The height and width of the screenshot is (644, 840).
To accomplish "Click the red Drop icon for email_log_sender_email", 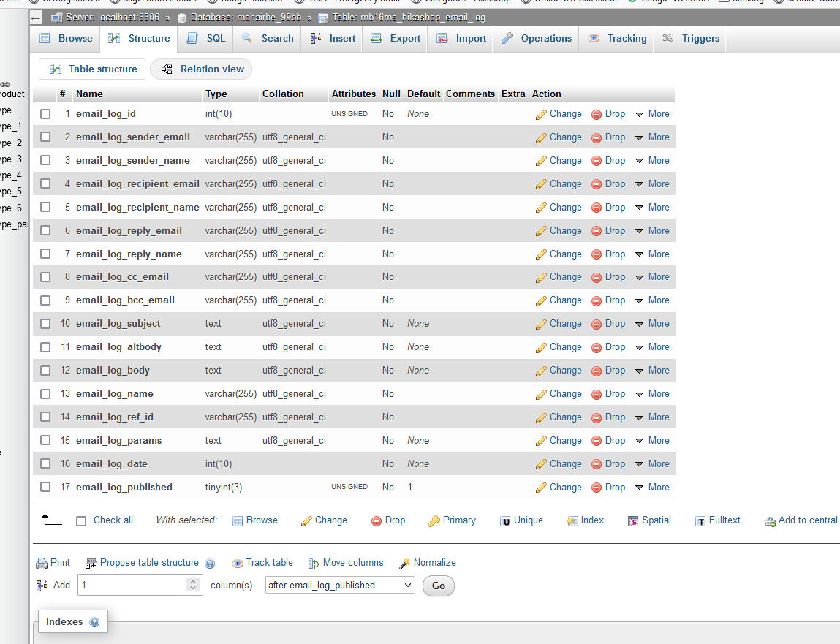I will (597, 137).
